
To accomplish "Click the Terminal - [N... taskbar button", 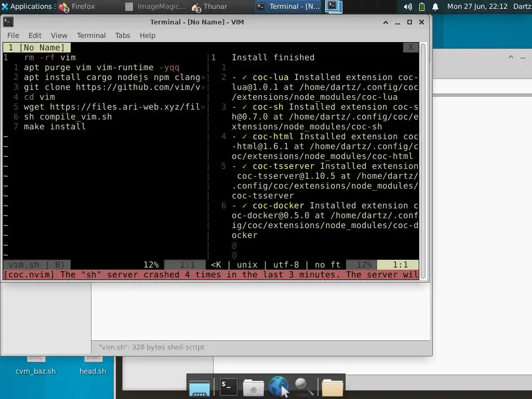I will 288,6.
